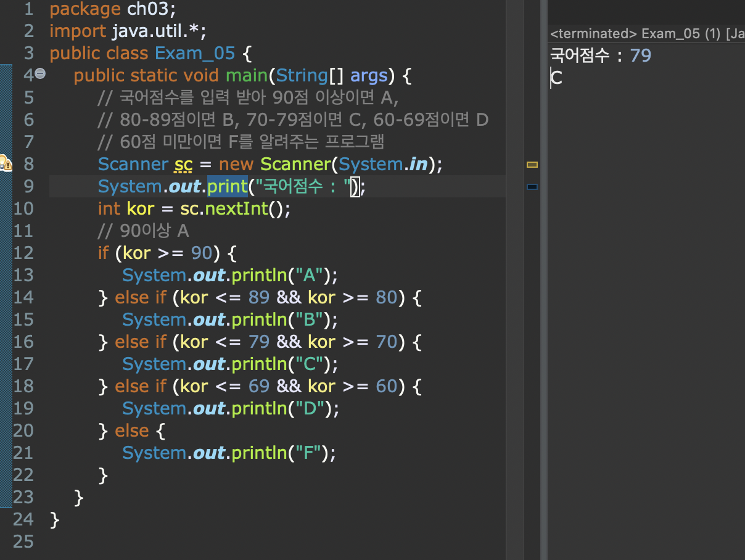This screenshot has height=560, width=745.
Task: Click the number 70 on line 16
Action: click(387, 342)
